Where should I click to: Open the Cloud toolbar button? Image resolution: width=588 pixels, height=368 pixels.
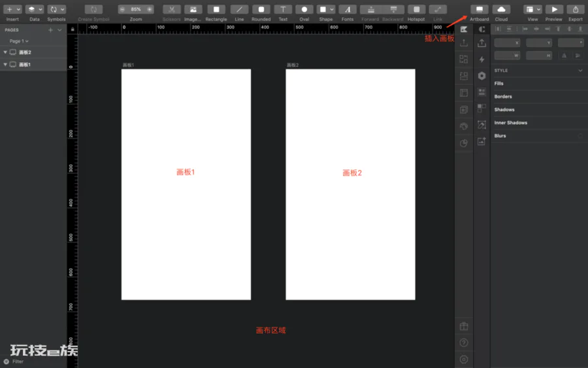tap(501, 9)
